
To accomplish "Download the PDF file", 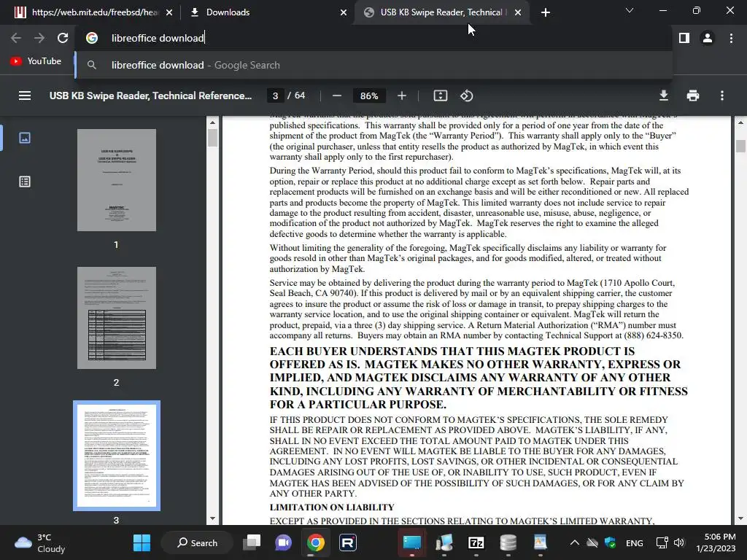I will pos(664,96).
